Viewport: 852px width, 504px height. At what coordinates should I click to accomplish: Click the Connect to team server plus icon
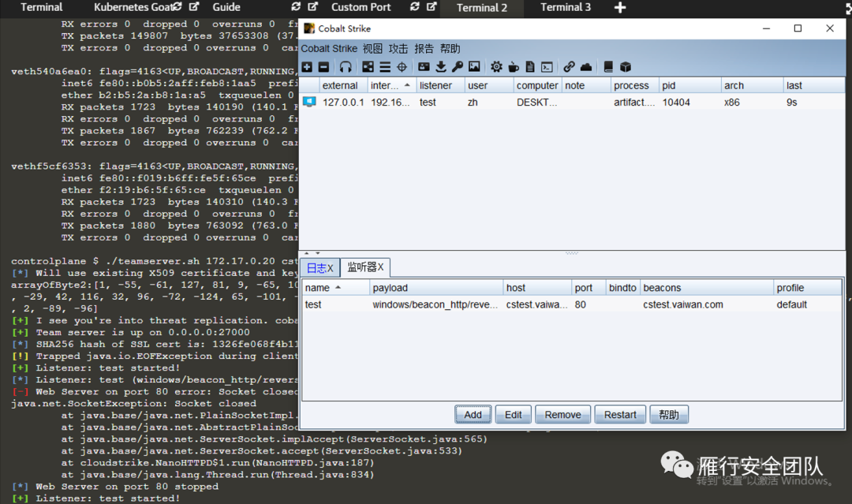coord(307,67)
